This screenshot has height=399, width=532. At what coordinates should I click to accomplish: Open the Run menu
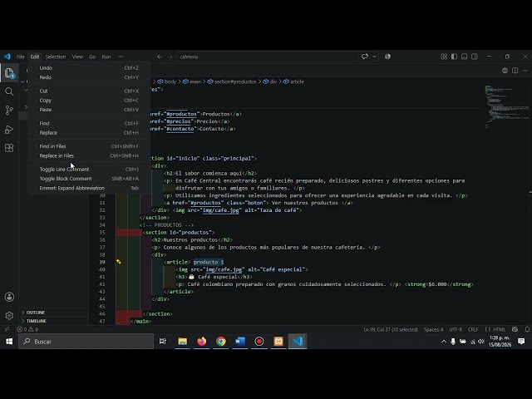106,57
